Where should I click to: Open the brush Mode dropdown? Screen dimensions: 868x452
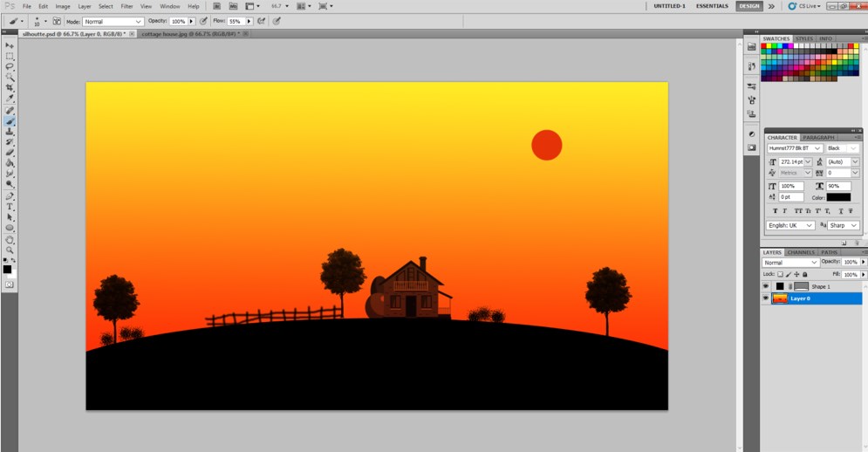(x=113, y=21)
